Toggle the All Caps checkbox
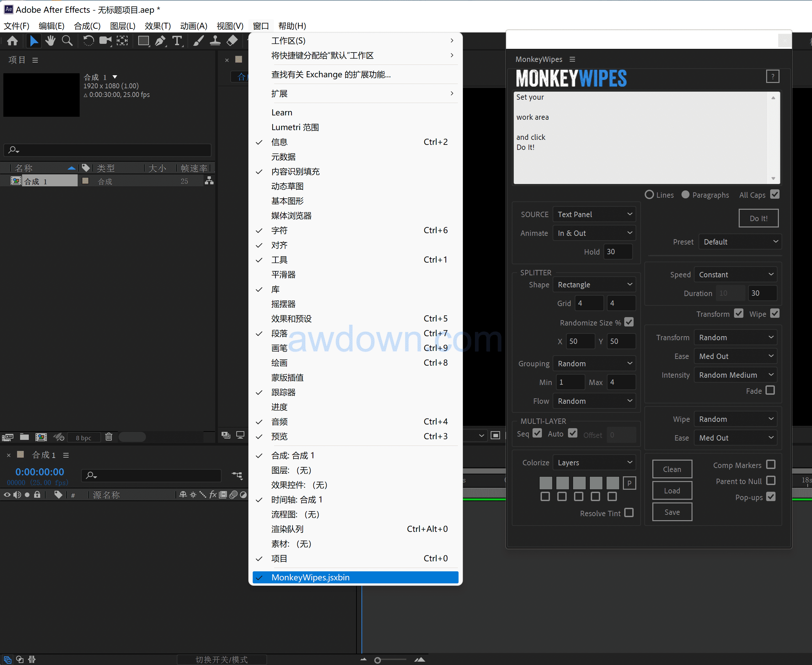812x665 pixels. [775, 195]
